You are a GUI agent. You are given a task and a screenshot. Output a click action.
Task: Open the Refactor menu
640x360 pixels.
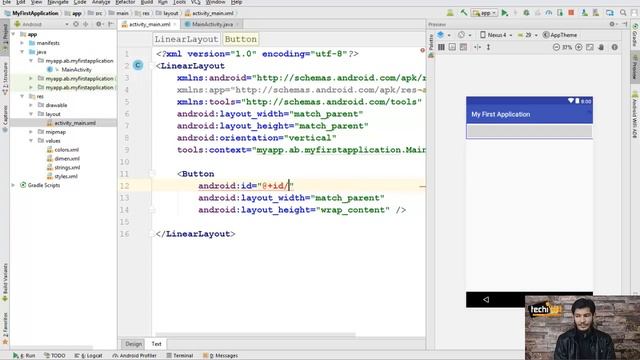pos(125,2)
